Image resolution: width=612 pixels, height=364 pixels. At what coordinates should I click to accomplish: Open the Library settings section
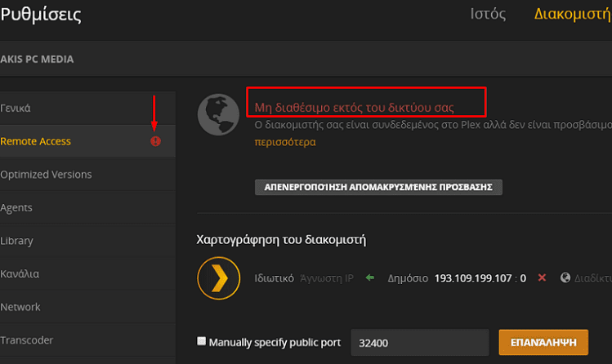(87, 241)
